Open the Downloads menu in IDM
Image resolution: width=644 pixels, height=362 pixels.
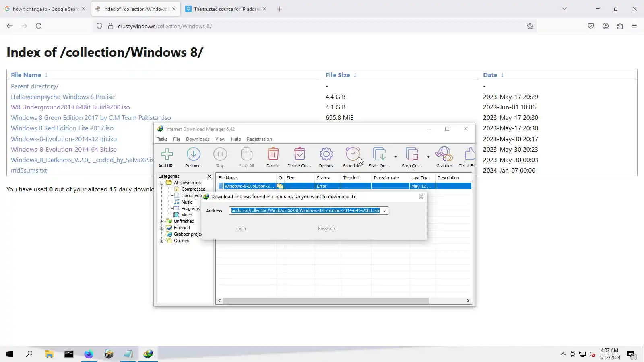point(198,139)
